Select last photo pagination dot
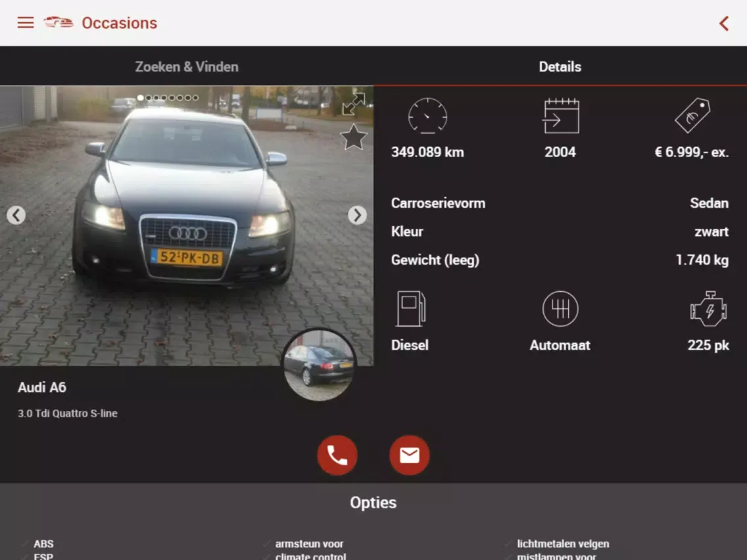This screenshot has height=560, width=747. (x=195, y=98)
